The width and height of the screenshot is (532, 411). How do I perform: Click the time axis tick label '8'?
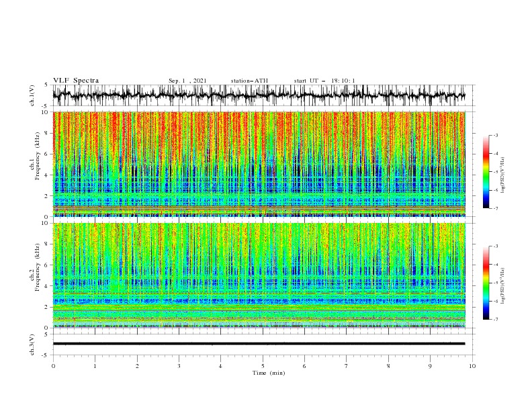[x=388, y=366]
